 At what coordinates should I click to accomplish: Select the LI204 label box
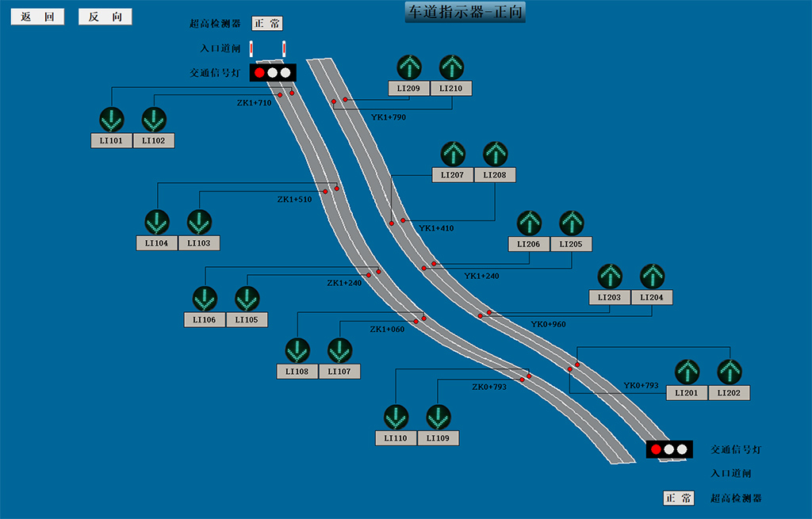click(652, 298)
